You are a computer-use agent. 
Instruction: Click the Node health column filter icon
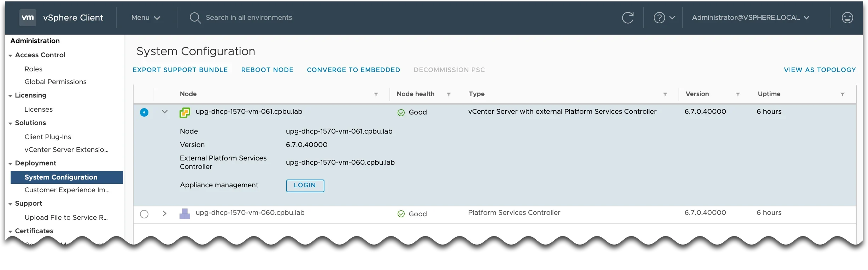[449, 94]
